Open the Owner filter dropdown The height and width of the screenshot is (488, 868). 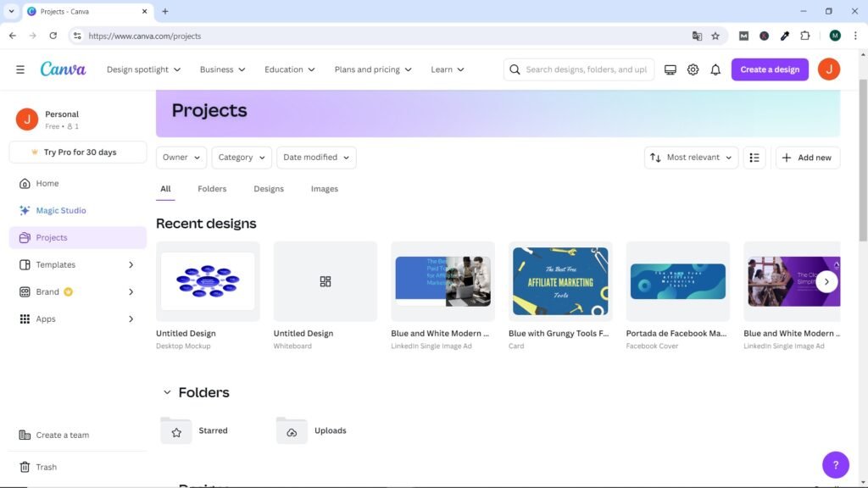[181, 158]
